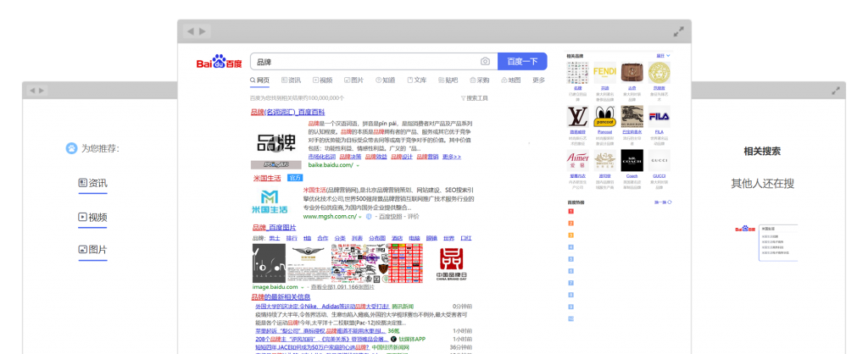Open the 品牌_百度图片 result title
This screenshot has height=354, width=868.
click(274, 228)
